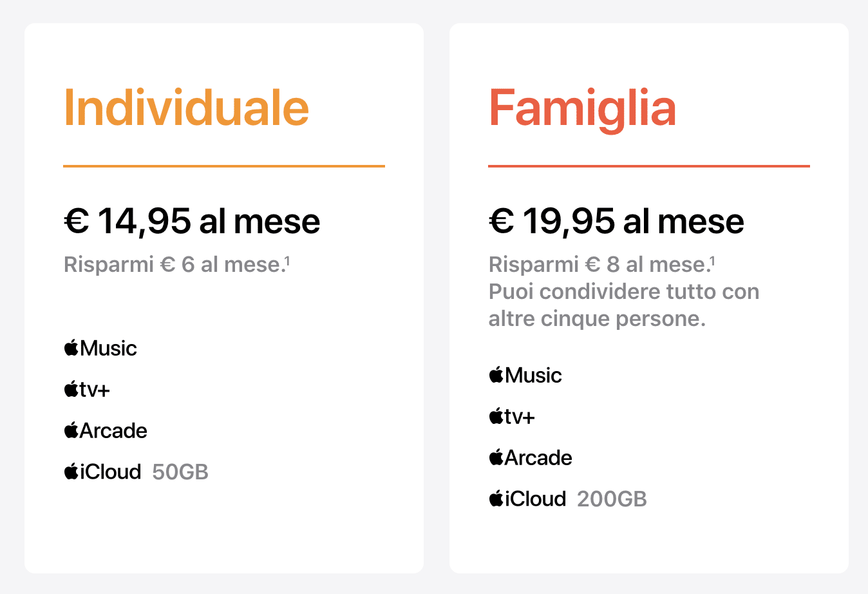Click the orange divider line under Individuale
The height and width of the screenshot is (594, 868).
(224, 166)
